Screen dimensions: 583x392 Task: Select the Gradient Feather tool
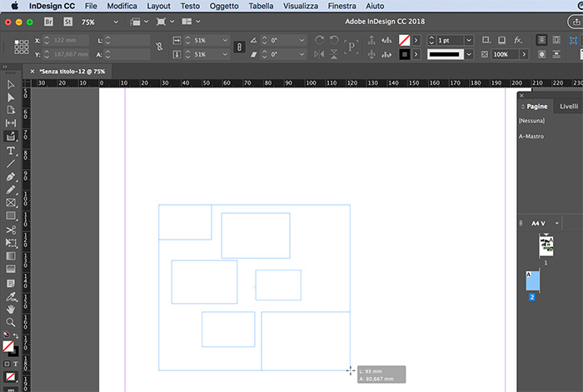pos(11,269)
